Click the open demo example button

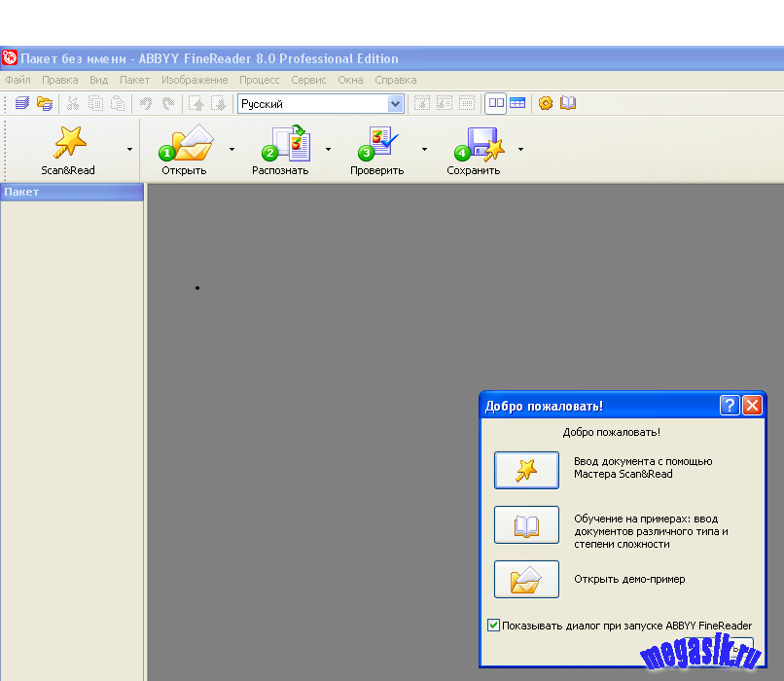526,580
